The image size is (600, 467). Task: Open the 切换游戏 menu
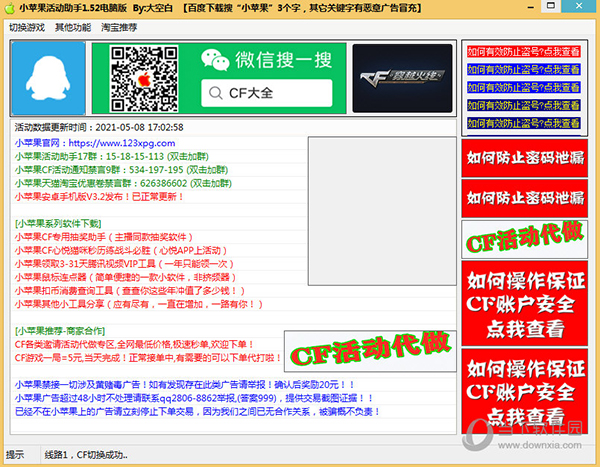tap(27, 26)
